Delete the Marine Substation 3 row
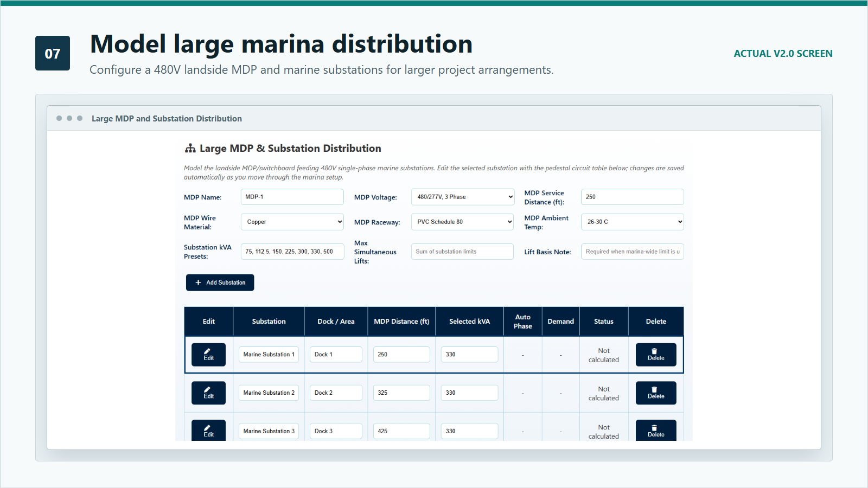 pyautogui.click(x=656, y=431)
